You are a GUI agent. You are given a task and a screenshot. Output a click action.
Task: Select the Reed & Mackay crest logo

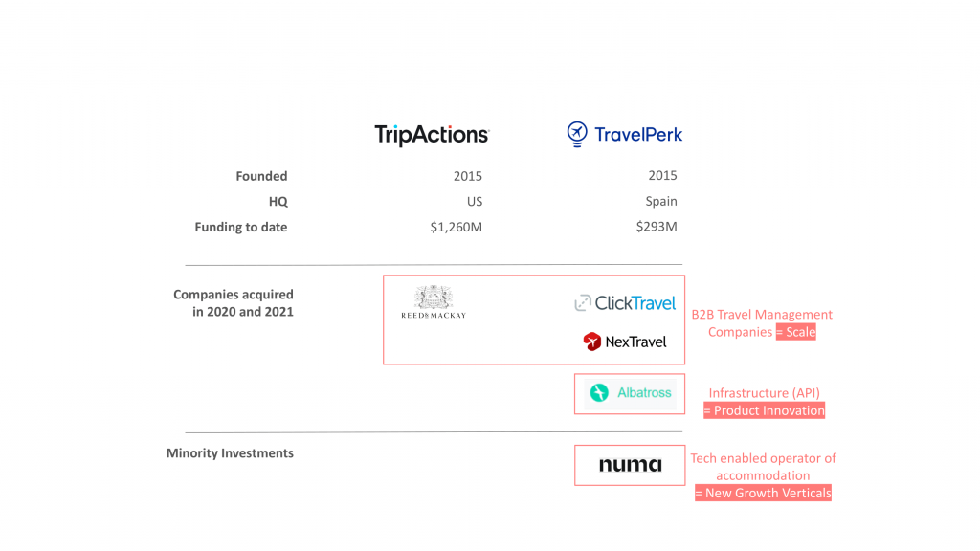pyautogui.click(x=434, y=302)
